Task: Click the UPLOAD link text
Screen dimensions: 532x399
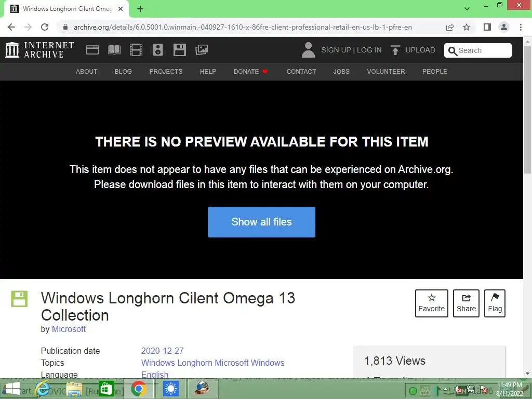Action: click(420, 50)
